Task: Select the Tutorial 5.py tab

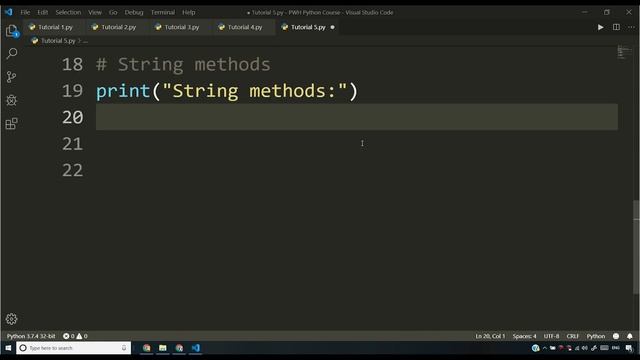Action: (x=308, y=27)
